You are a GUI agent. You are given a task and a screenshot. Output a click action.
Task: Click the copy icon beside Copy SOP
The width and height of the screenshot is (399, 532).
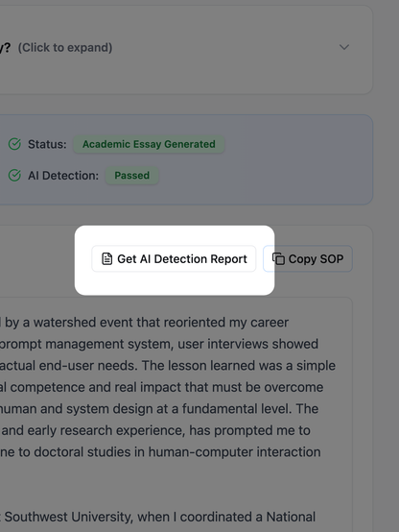(278, 259)
